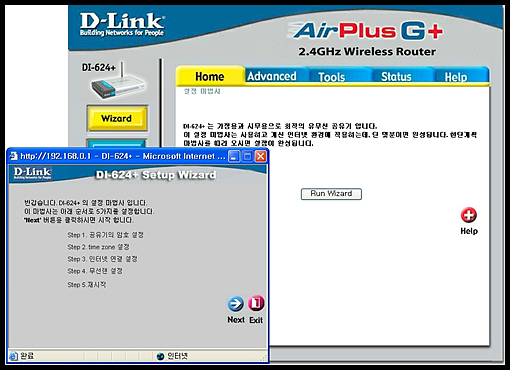
Task: Click the popup title bar URL text
Action: tap(123, 156)
